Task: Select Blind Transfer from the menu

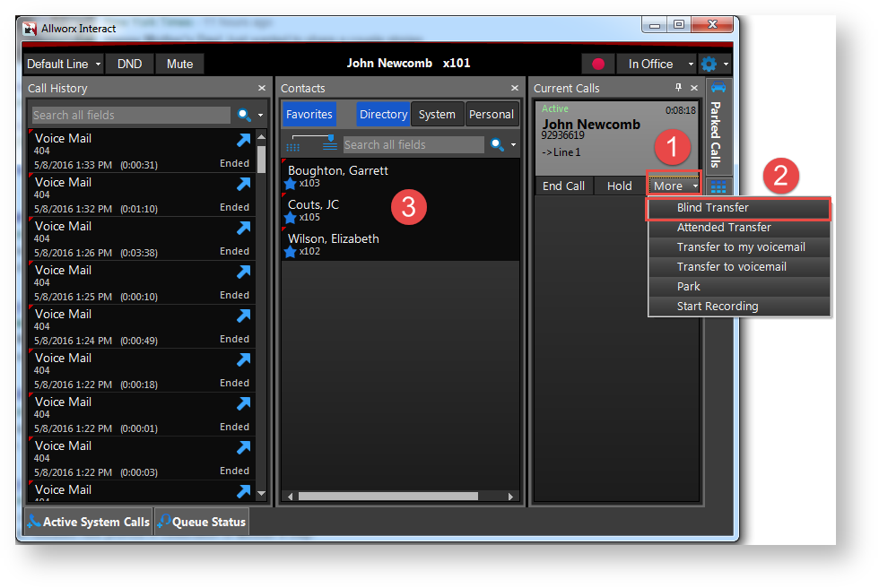Action: coord(712,208)
